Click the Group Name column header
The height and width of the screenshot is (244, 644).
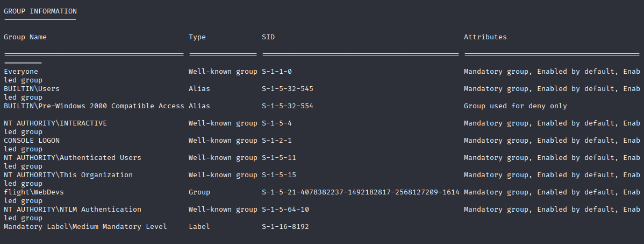[25, 37]
